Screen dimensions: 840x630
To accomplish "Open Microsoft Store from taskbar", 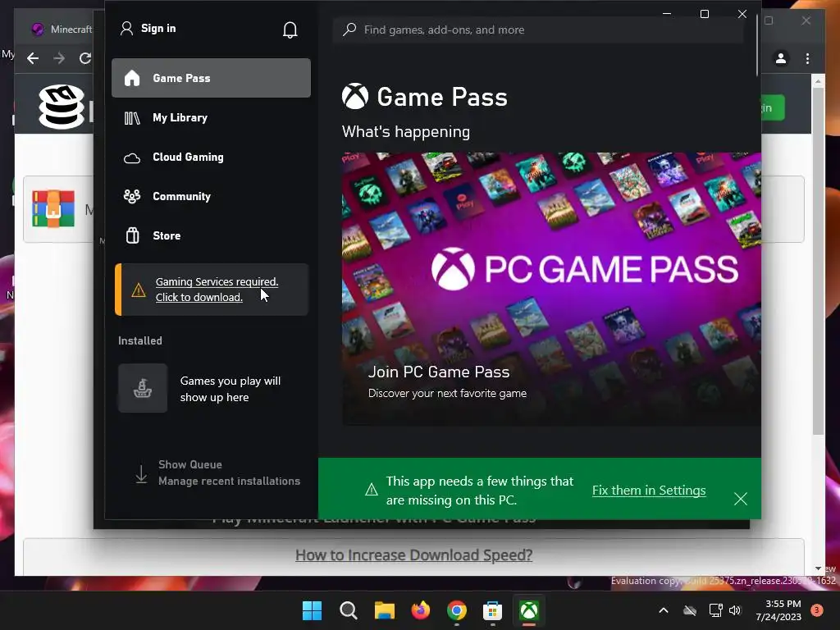I will [492, 610].
